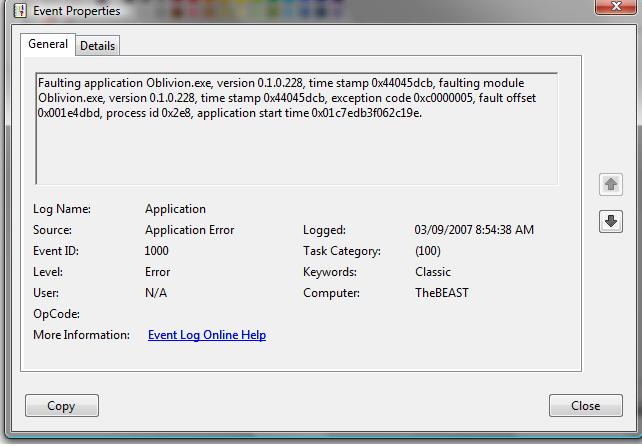Click the Level value 'Error'
The width and height of the screenshot is (642, 446).
pyautogui.click(x=158, y=272)
